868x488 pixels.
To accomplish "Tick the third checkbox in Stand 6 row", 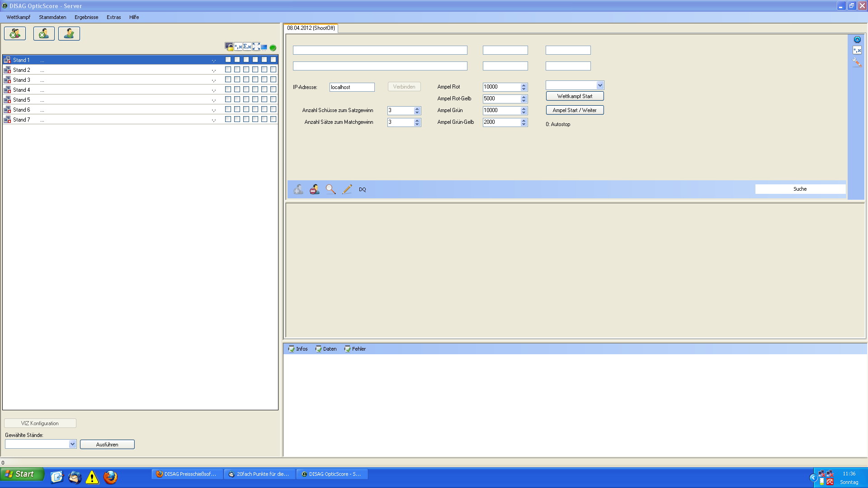I will 246,109.
